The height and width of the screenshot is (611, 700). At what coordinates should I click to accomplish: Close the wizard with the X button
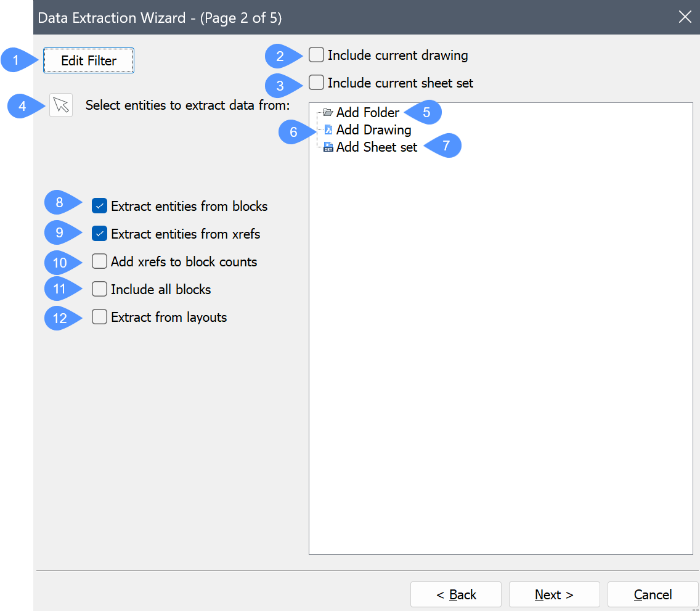click(685, 17)
